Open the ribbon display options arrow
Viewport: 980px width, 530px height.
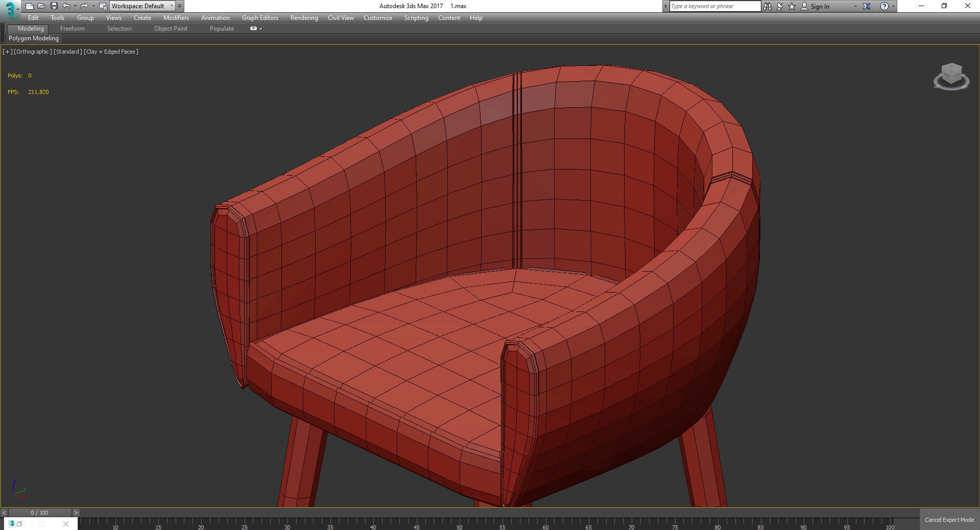click(261, 29)
